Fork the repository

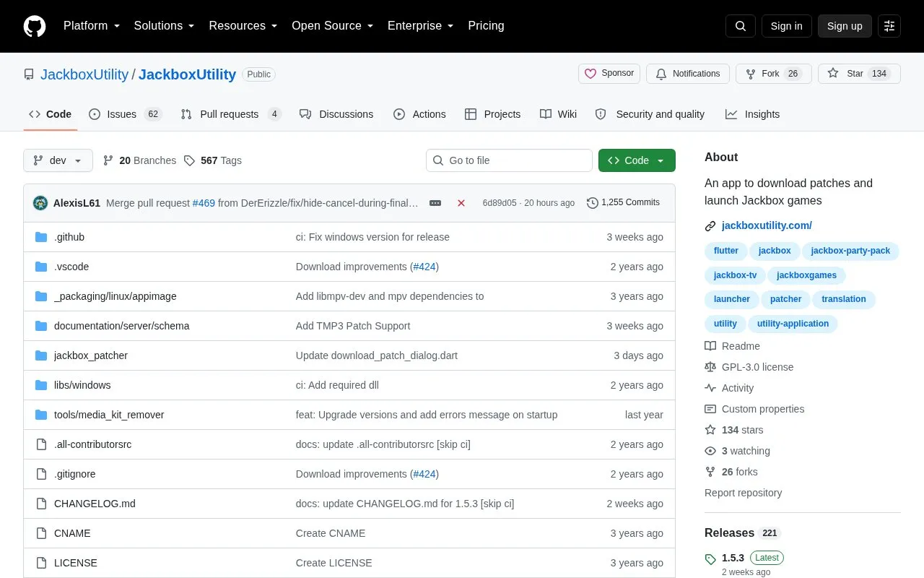coord(774,74)
